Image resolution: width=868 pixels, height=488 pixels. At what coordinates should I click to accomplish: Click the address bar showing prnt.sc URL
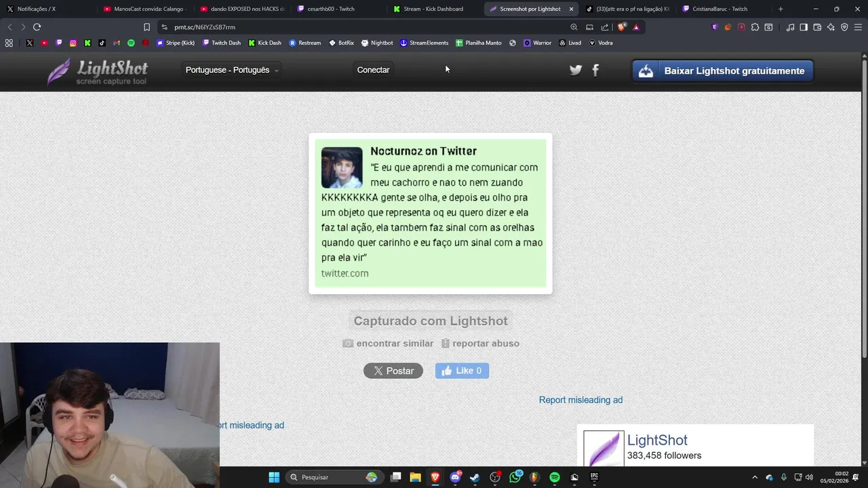[366, 27]
